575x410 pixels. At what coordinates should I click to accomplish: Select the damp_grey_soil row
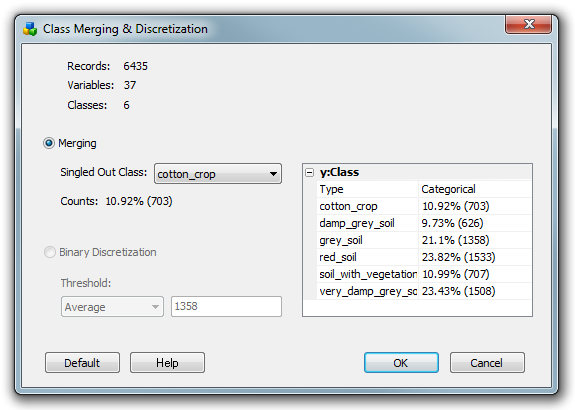pos(424,223)
